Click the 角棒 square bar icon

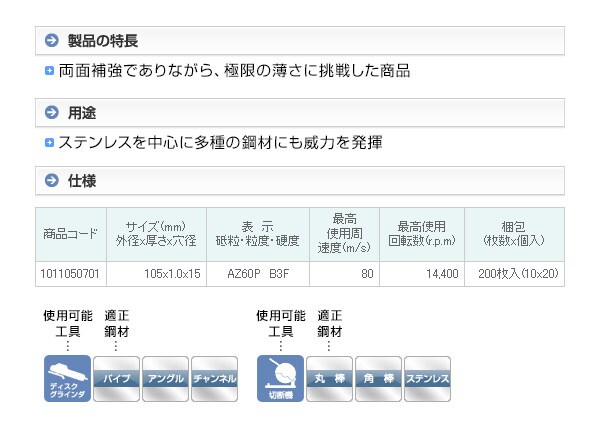pyautogui.click(x=378, y=379)
